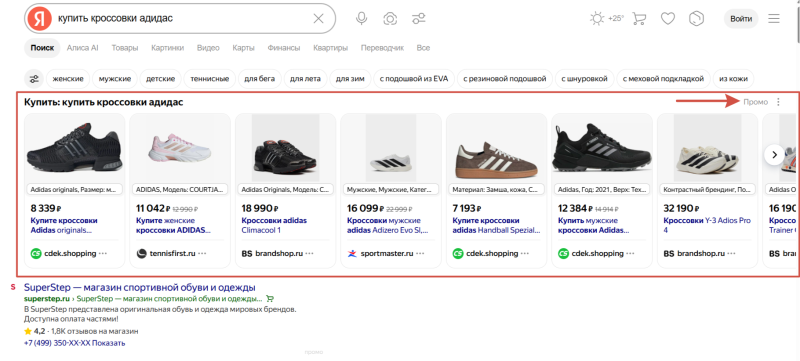Open Купите женские кроссовки ADIDAS link

coord(173,225)
